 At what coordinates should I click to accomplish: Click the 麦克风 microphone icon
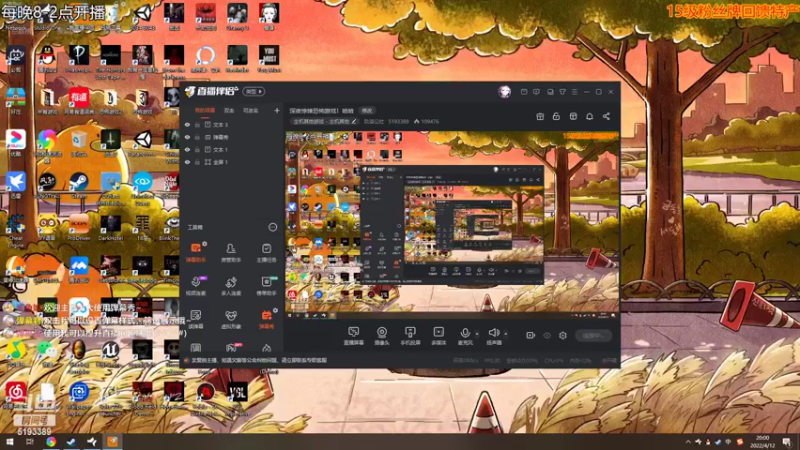coord(465,333)
